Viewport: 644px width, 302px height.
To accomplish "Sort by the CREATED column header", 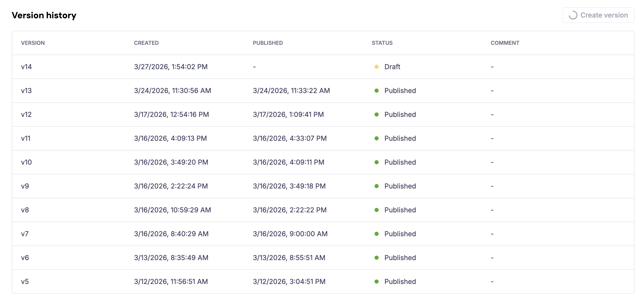I will coord(146,43).
